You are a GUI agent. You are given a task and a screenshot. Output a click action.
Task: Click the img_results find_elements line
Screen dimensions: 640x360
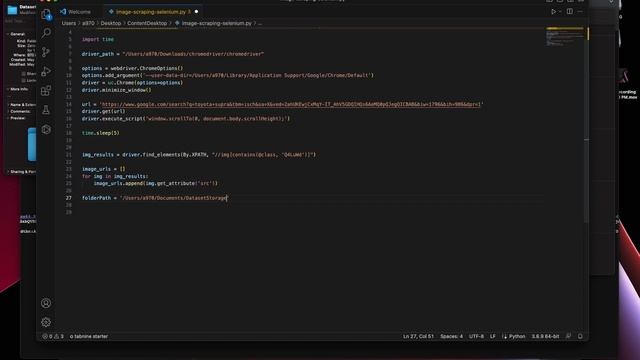point(199,155)
